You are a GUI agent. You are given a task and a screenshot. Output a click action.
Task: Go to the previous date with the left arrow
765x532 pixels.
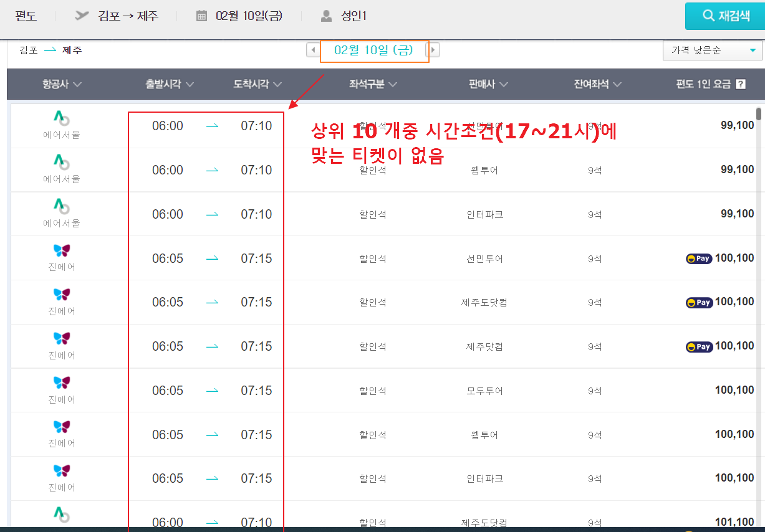pyautogui.click(x=313, y=50)
